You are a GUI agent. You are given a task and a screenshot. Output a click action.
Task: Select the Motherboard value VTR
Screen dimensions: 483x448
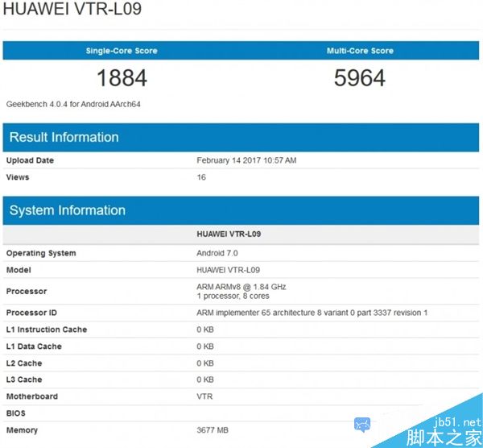click(204, 396)
